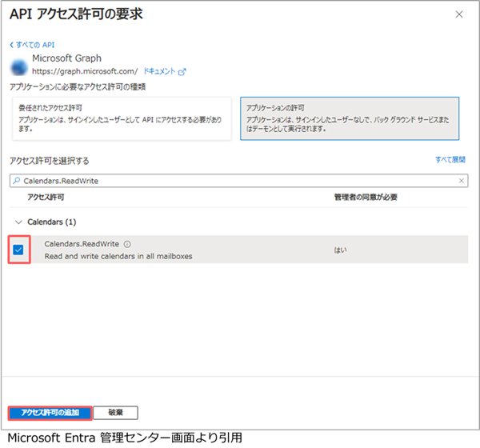Select アプリケーションの許可 permission type
The width and height of the screenshot is (480, 448).
350,117
